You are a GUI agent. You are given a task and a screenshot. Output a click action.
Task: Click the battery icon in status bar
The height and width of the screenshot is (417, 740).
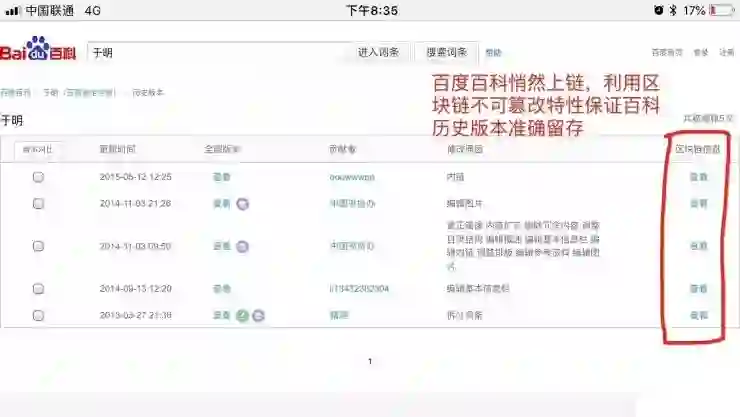click(722, 10)
